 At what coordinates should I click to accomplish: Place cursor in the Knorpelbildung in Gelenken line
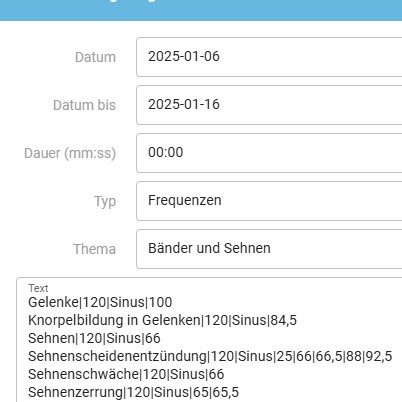[x=162, y=320]
